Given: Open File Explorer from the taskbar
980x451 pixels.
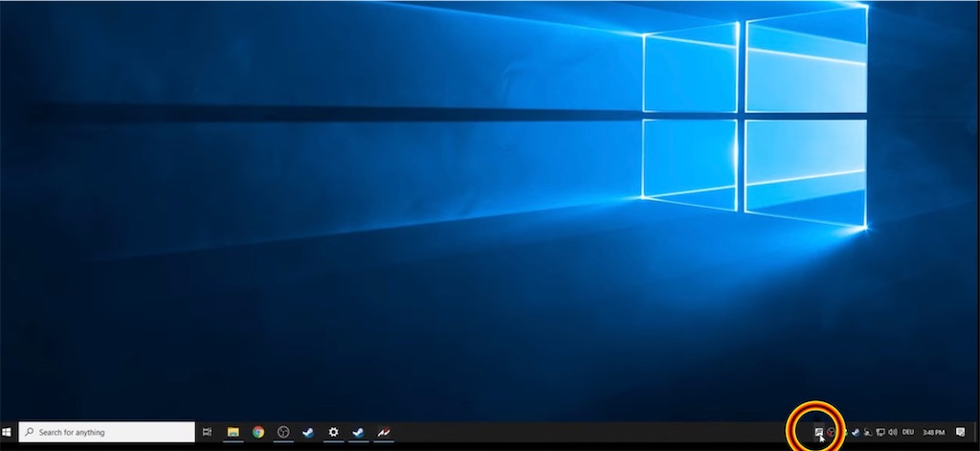Looking at the screenshot, I should pos(234,432).
